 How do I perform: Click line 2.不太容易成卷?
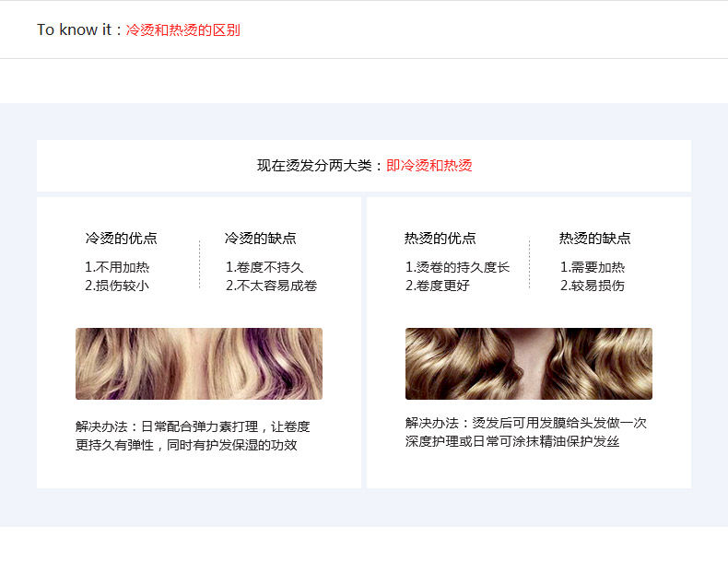[272, 286]
